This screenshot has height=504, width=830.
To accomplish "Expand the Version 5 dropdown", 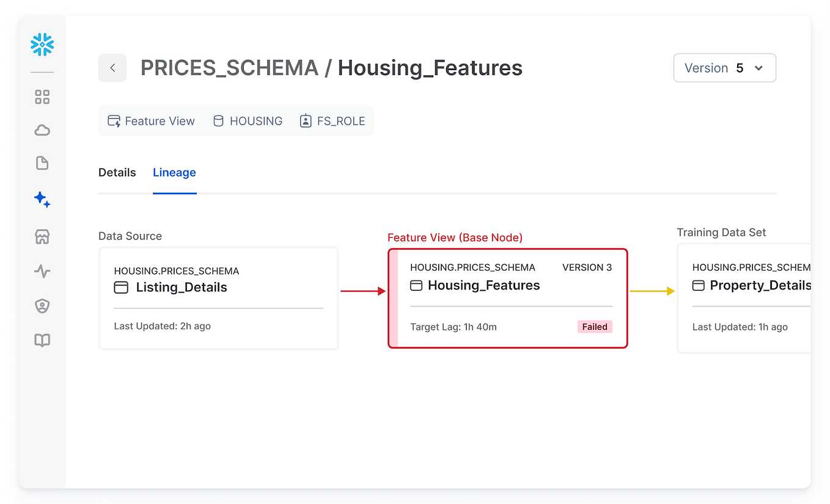I will coord(724,68).
